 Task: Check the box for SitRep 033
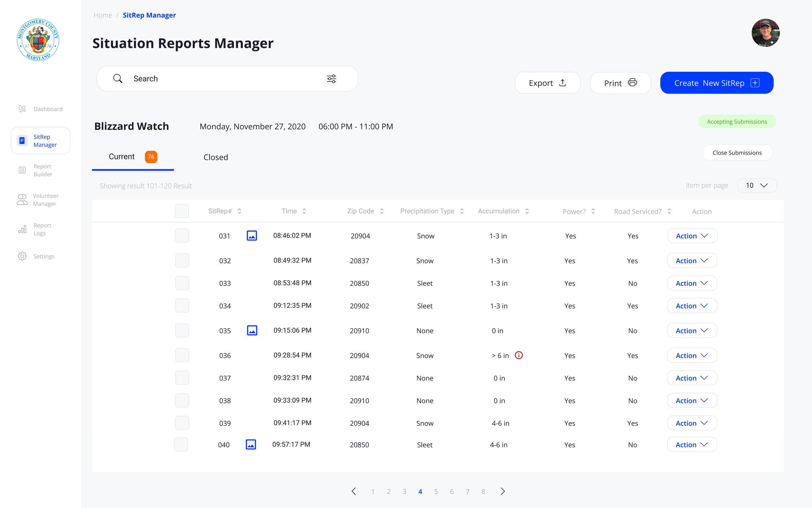point(182,283)
